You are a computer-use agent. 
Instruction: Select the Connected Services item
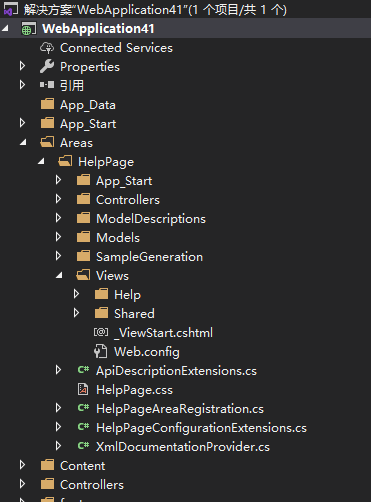[116, 48]
